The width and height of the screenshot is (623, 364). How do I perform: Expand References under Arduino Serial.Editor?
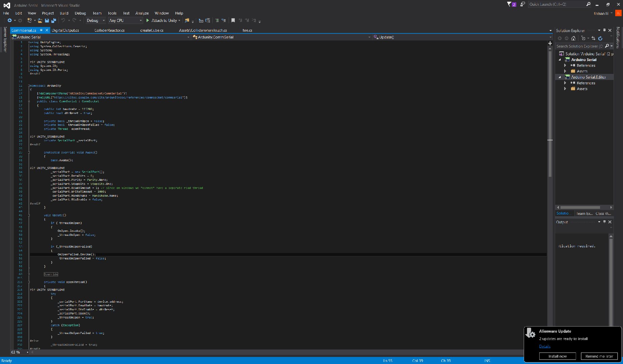(x=565, y=83)
